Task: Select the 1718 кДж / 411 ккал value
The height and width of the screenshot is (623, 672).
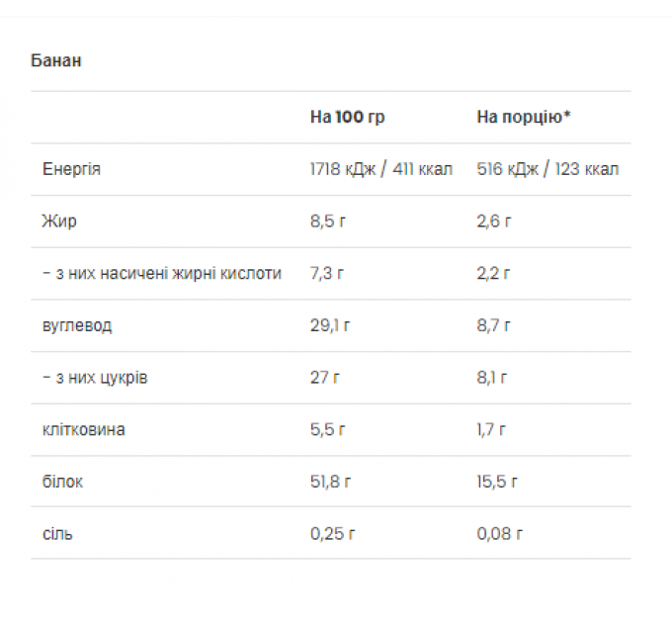Action: pyautogui.click(x=381, y=169)
